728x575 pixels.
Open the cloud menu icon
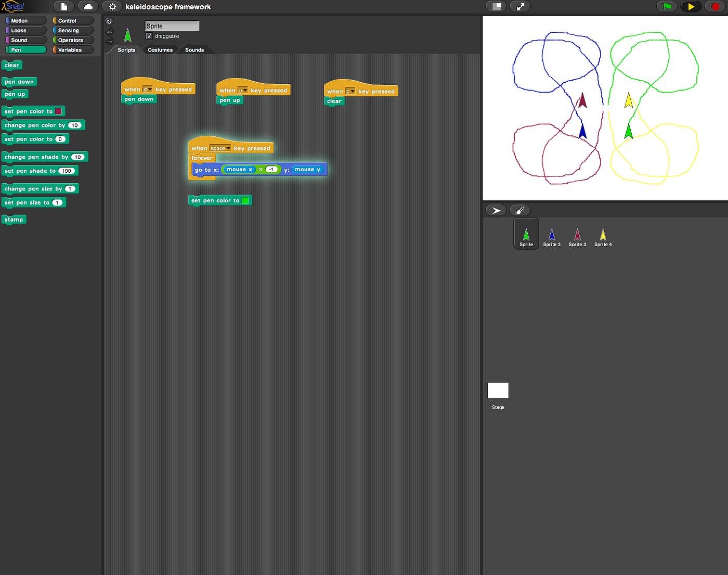pyautogui.click(x=88, y=7)
